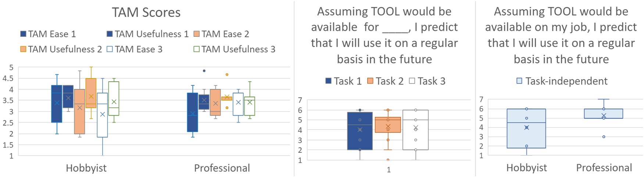Image resolution: width=644 pixels, height=177 pixels.
Task: Click the TAM Usefulness 1 legend swatch
Action: click(110, 34)
